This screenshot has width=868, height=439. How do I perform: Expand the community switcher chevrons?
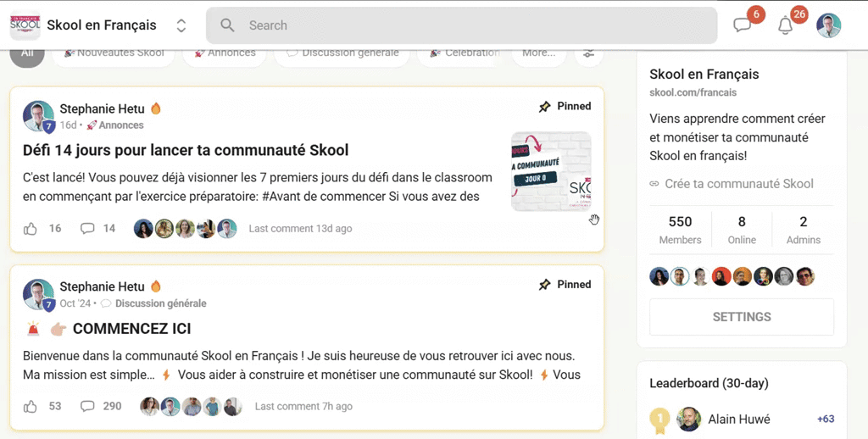click(181, 25)
